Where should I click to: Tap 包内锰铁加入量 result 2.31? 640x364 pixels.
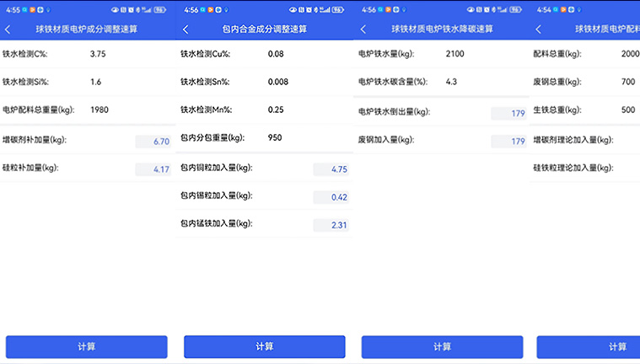click(x=331, y=225)
